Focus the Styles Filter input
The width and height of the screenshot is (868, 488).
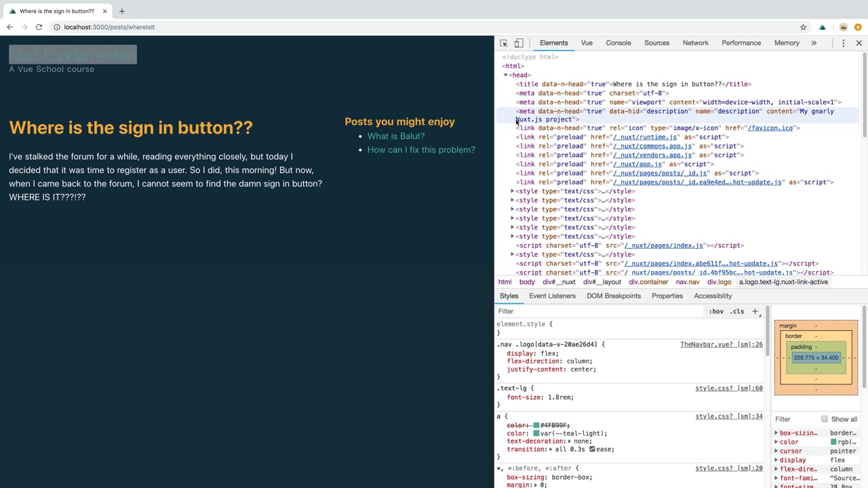[x=599, y=311]
